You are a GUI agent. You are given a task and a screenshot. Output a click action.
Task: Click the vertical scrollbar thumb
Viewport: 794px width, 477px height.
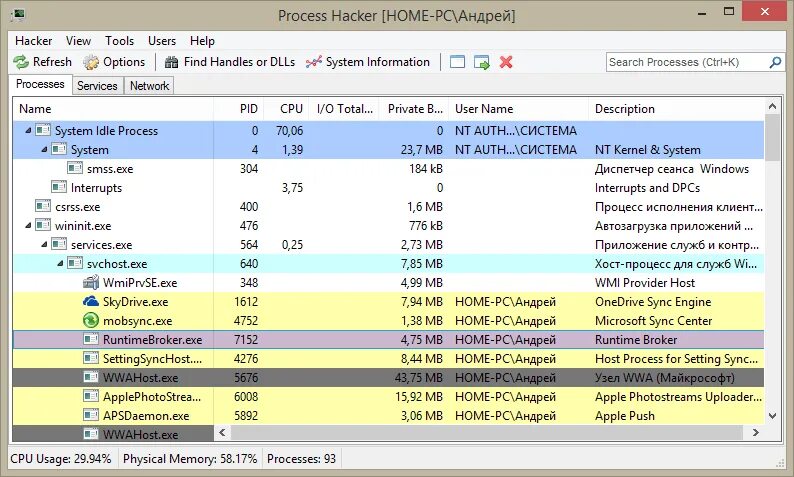pos(772,137)
